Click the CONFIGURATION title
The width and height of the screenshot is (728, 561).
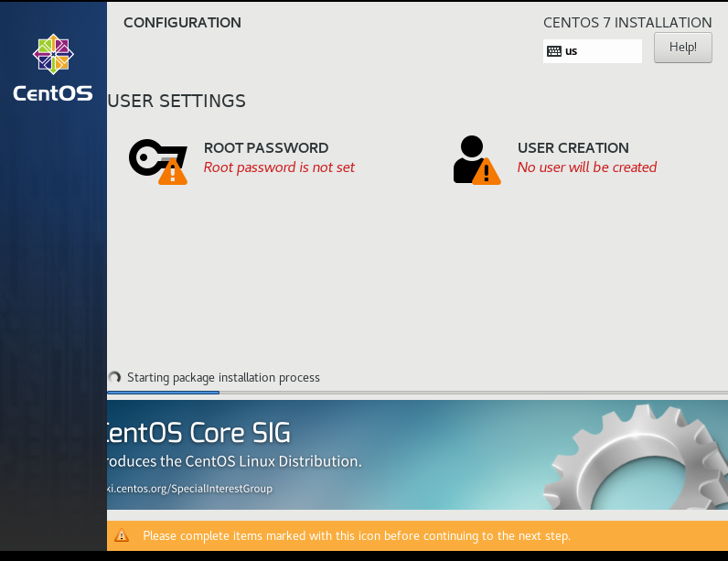(182, 22)
